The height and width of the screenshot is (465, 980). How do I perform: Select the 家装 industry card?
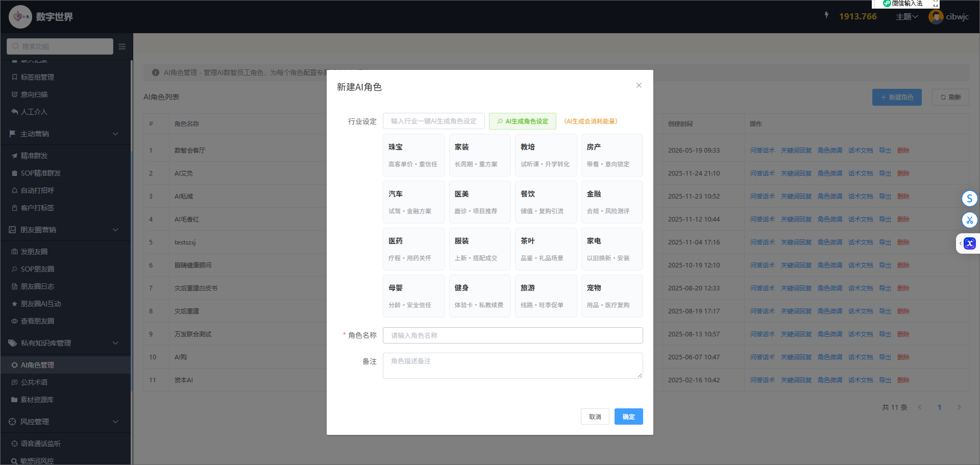pos(480,155)
